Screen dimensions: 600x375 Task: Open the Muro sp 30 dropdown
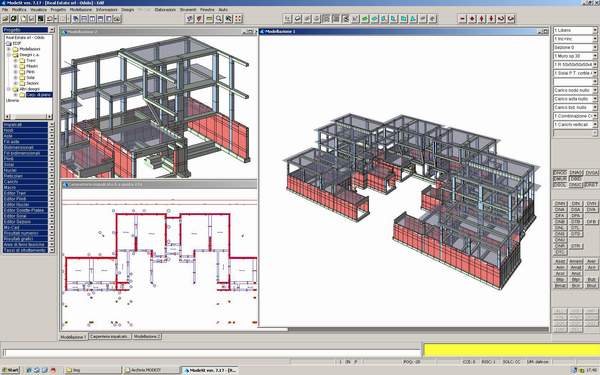point(595,56)
